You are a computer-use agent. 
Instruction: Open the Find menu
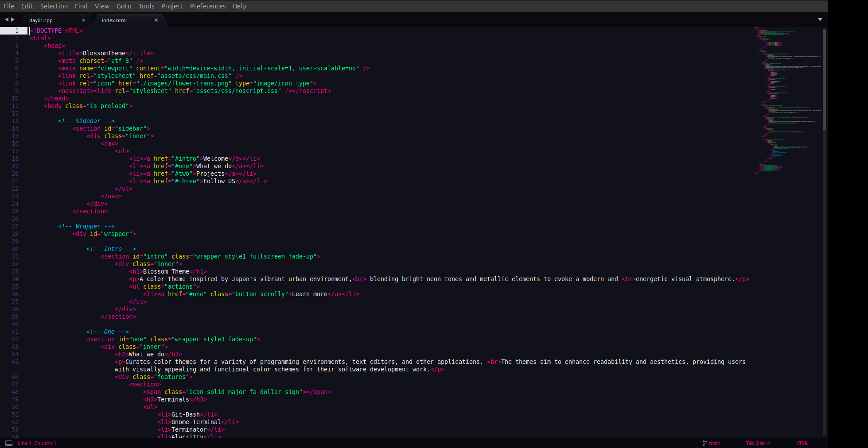coord(81,6)
